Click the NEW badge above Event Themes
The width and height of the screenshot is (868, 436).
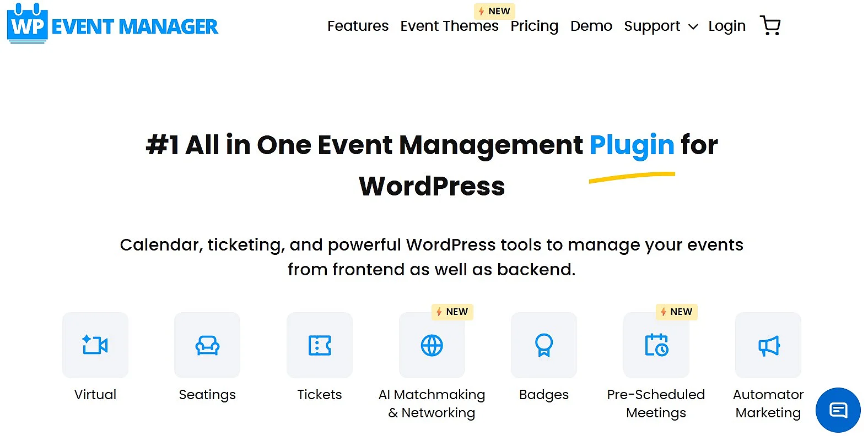[494, 11]
